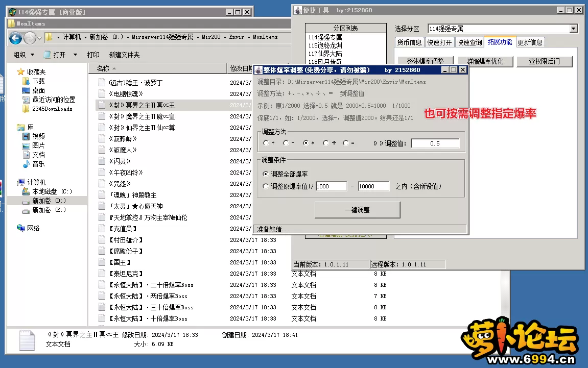Screen dimensions: 588x368
Task: Select 计算机 in the navigation pane
Action: 36,182
